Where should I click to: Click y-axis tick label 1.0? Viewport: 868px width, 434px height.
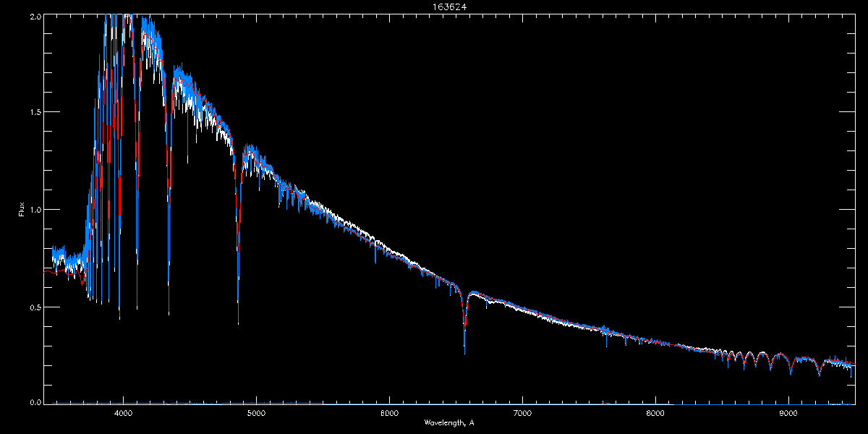[x=35, y=210]
